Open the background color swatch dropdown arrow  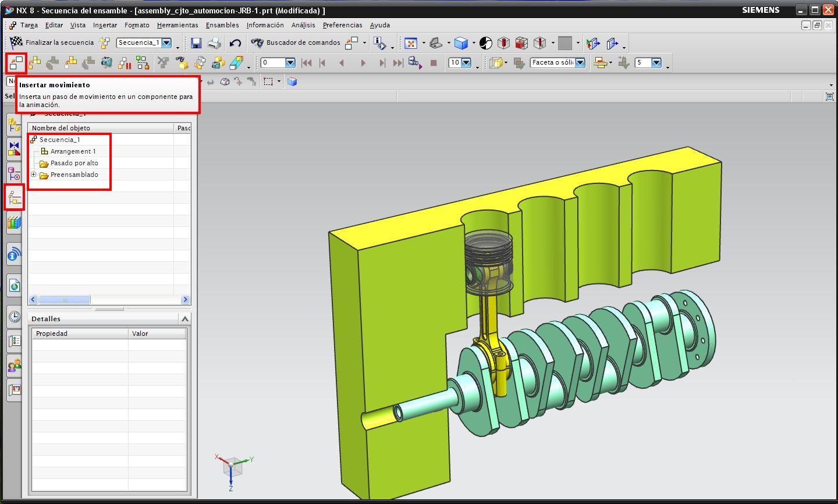[578, 43]
